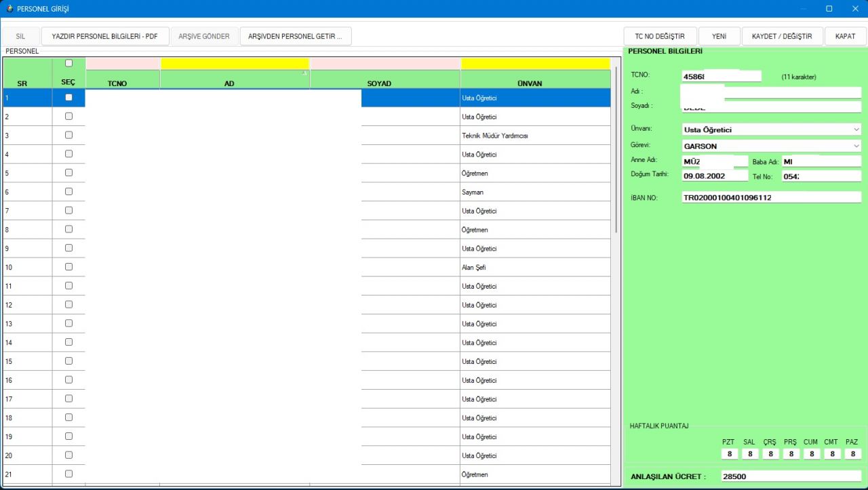Screen dimensions: 868x490
Task: Toggle the select-all checkbox above SEÇ
Action: click(x=68, y=64)
